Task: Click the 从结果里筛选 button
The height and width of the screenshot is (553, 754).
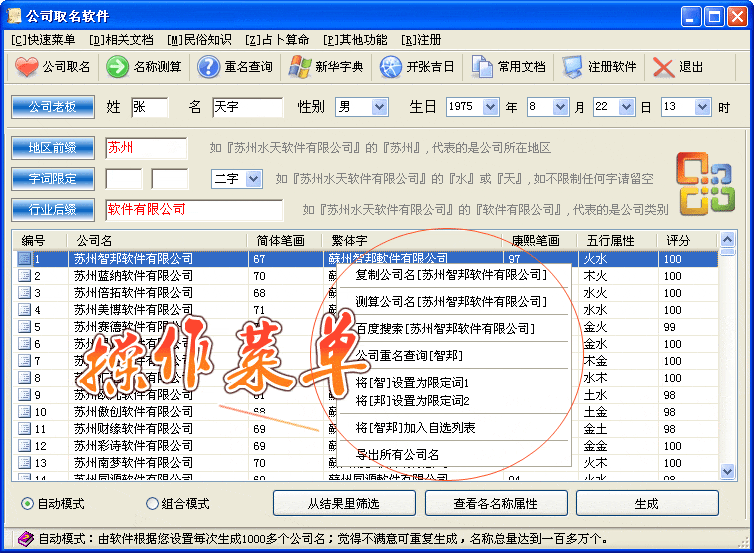Action: [343, 503]
